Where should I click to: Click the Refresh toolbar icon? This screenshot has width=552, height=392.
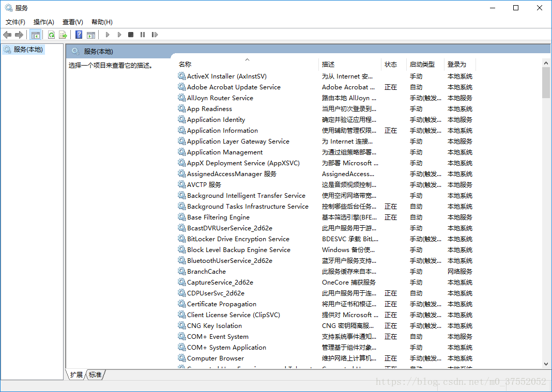tap(51, 35)
